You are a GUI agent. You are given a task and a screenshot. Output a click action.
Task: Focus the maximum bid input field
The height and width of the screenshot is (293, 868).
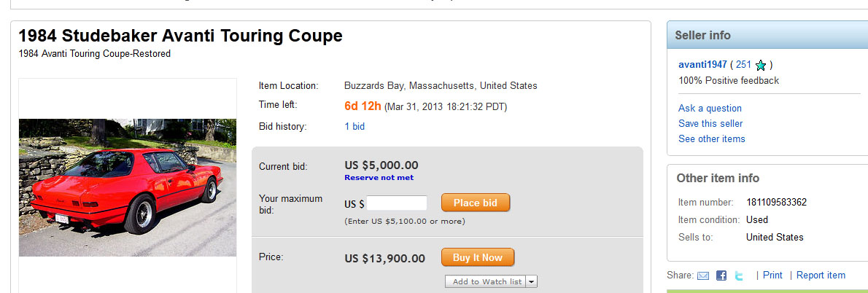tap(396, 203)
